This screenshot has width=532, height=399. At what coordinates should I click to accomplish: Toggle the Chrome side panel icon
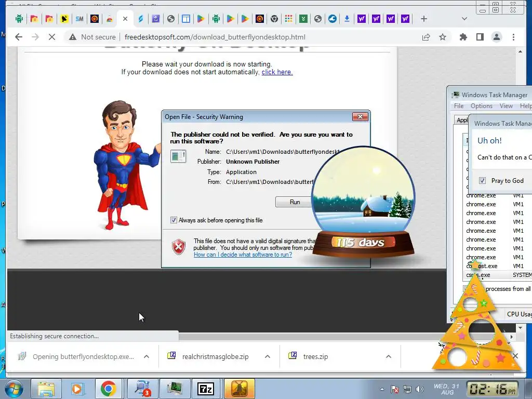click(480, 37)
